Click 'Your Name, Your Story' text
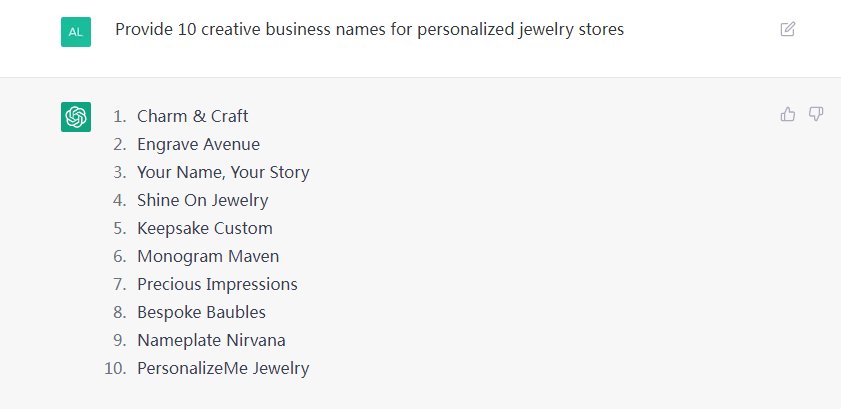Screen dimensions: 841x409 223,172
